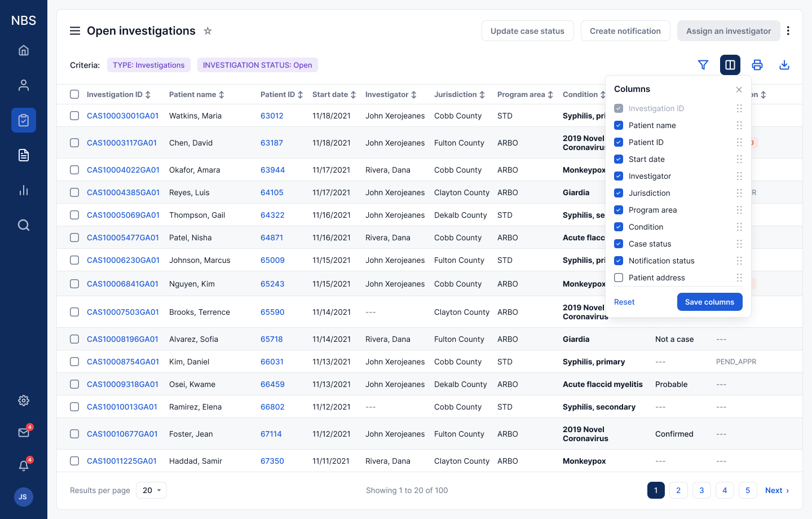The width and height of the screenshot is (812, 519).
Task: Click the print icon
Action: click(x=757, y=65)
